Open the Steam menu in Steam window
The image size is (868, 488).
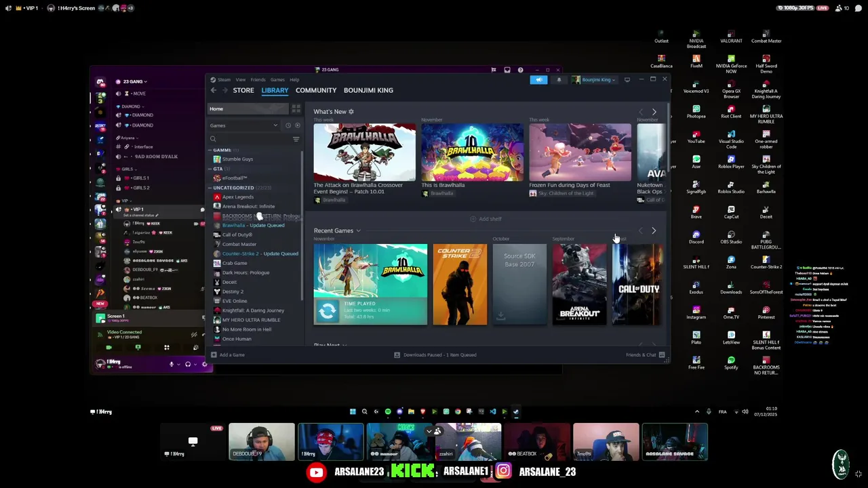click(x=224, y=79)
